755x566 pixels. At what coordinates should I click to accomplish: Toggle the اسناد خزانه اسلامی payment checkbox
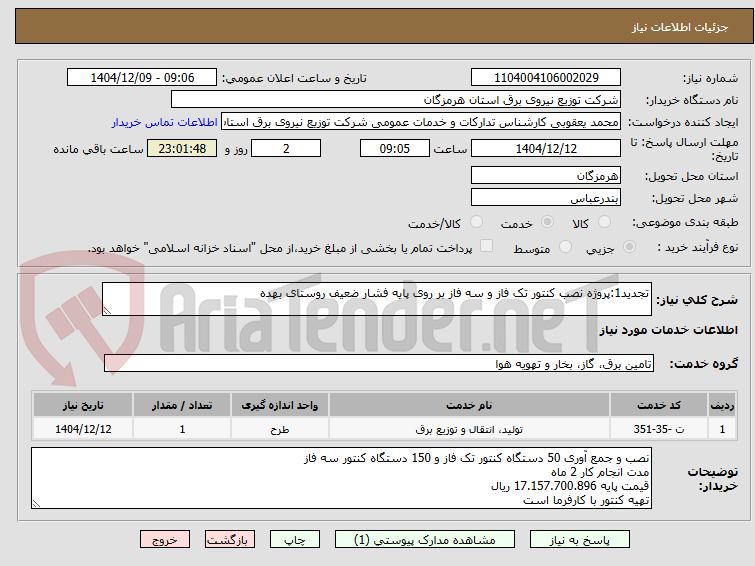(487, 246)
